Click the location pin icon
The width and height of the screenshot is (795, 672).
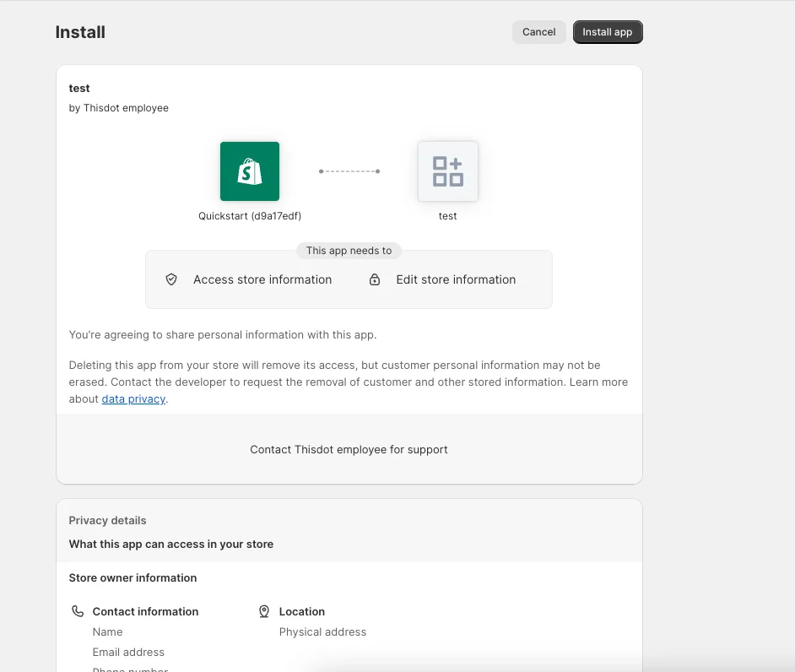[264, 611]
